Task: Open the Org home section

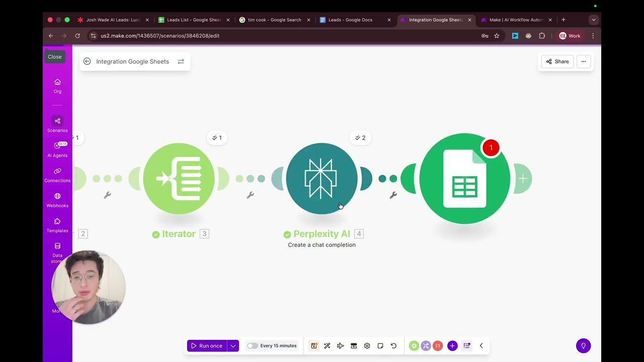Action: tap(57, 86)
